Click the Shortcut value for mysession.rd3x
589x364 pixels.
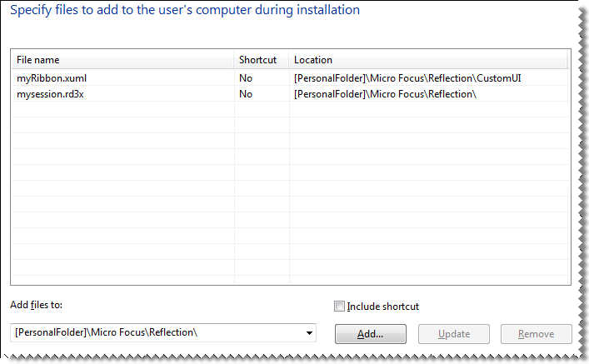click(x=246, y=94)
